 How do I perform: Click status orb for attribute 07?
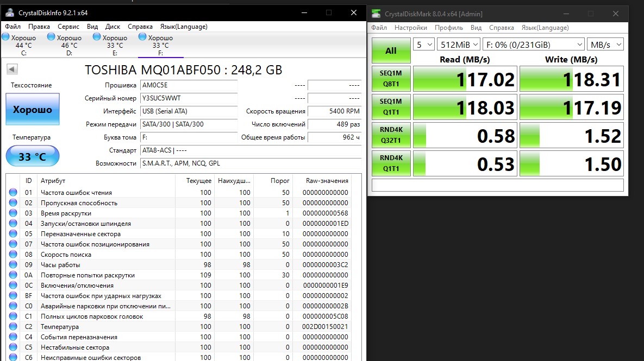click(x=13, y=244)
